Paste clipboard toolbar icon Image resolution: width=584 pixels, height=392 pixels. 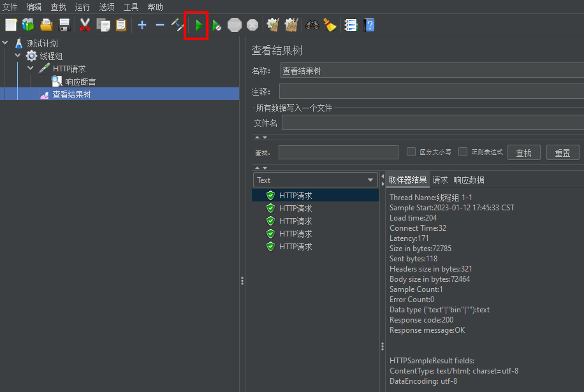click(121, 25)
